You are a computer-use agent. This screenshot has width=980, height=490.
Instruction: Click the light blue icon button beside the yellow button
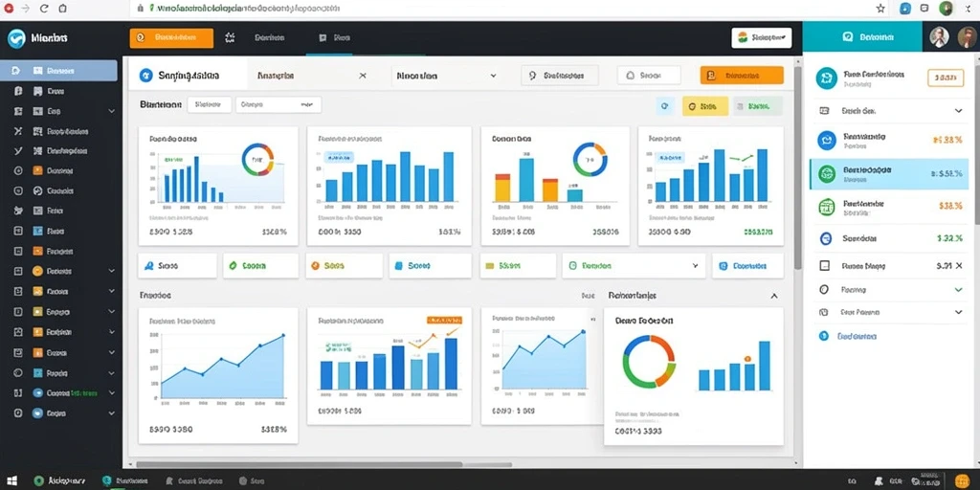[665, 106]
